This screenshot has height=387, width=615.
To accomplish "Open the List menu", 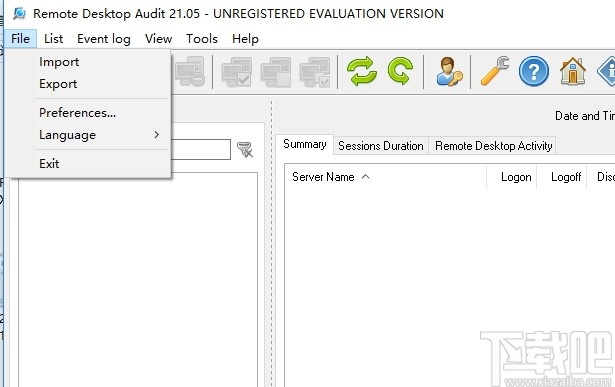I will (53, 39).
